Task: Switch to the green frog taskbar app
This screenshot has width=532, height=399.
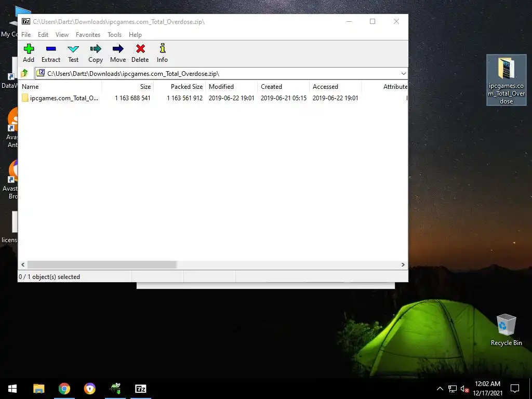Action: [x=115, y=389]
